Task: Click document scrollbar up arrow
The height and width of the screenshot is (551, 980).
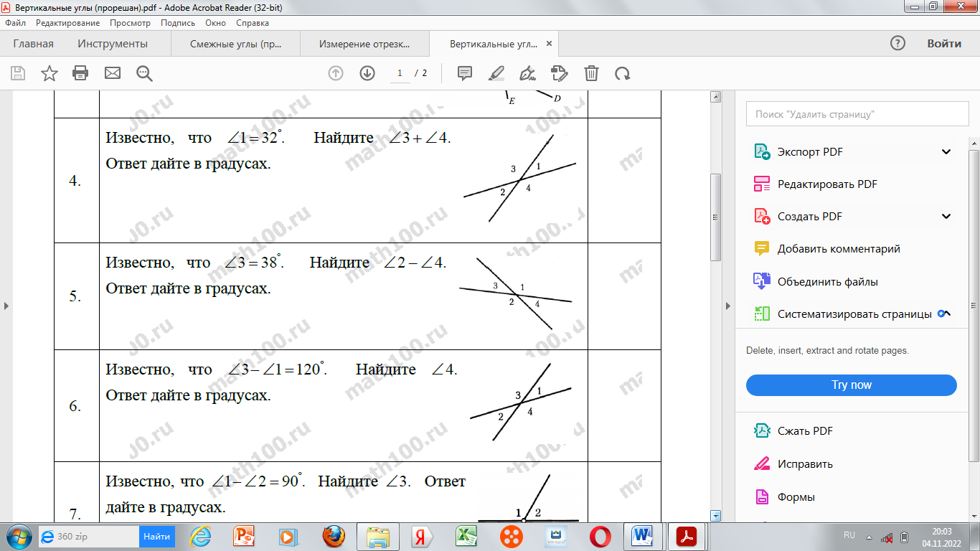Action: (x=715, y=97)
